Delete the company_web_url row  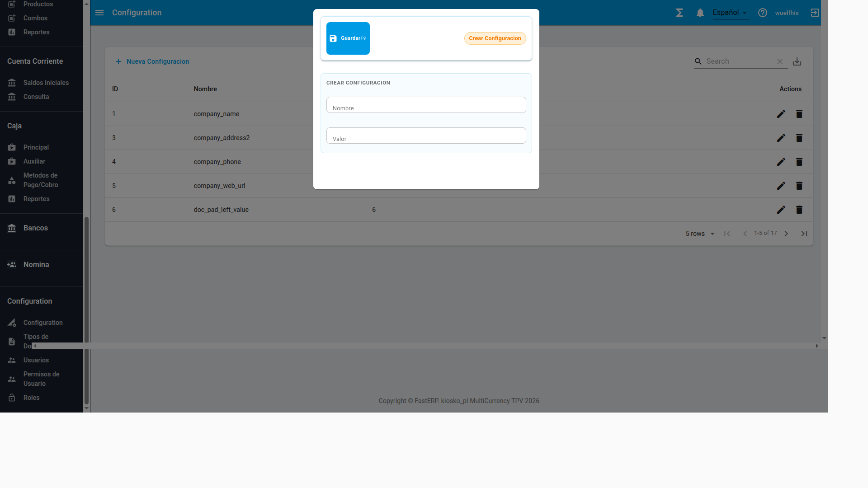tap(799, 186)
